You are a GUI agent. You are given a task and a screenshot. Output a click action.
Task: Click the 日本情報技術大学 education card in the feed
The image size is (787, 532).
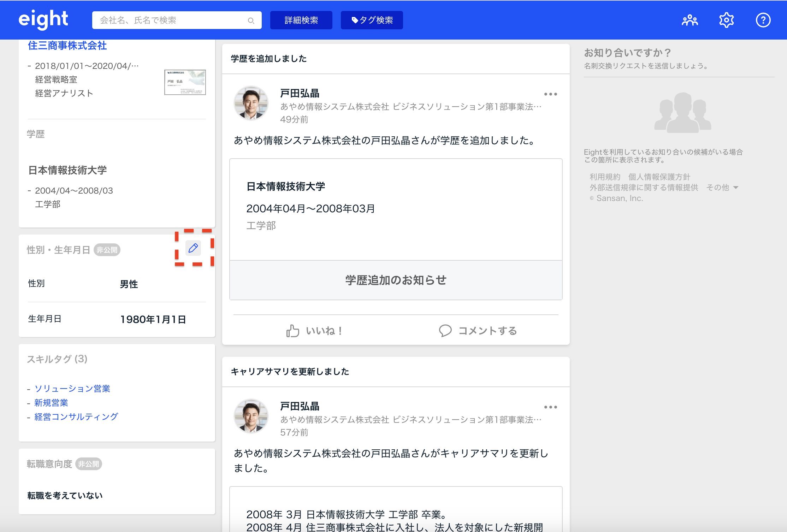point(396,209)
